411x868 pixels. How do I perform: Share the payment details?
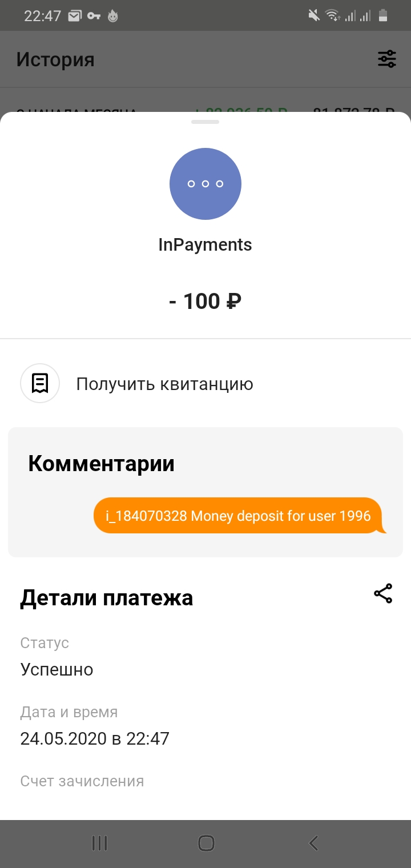tap(383, 594)
